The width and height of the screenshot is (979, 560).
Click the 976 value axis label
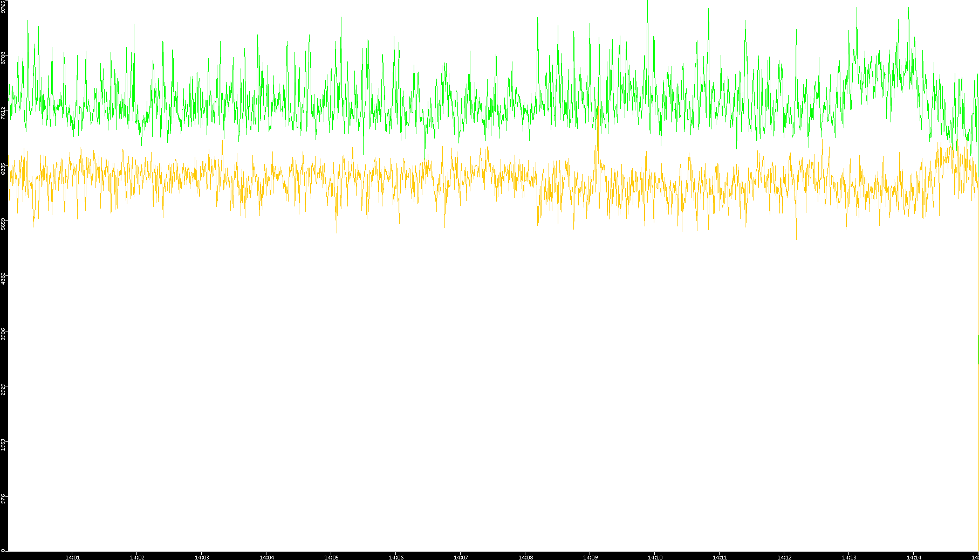click(3, 498)
